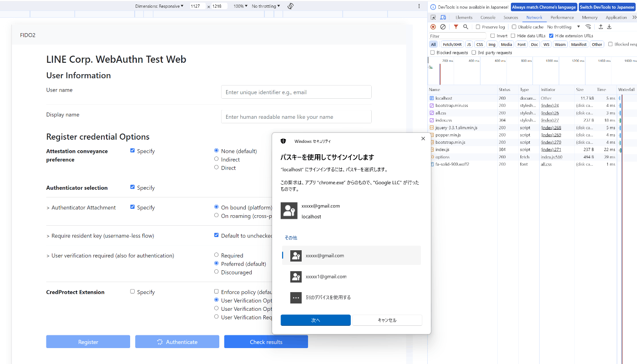Clear the network log with the ban icon
637x364 pixels.
point(443,27)
